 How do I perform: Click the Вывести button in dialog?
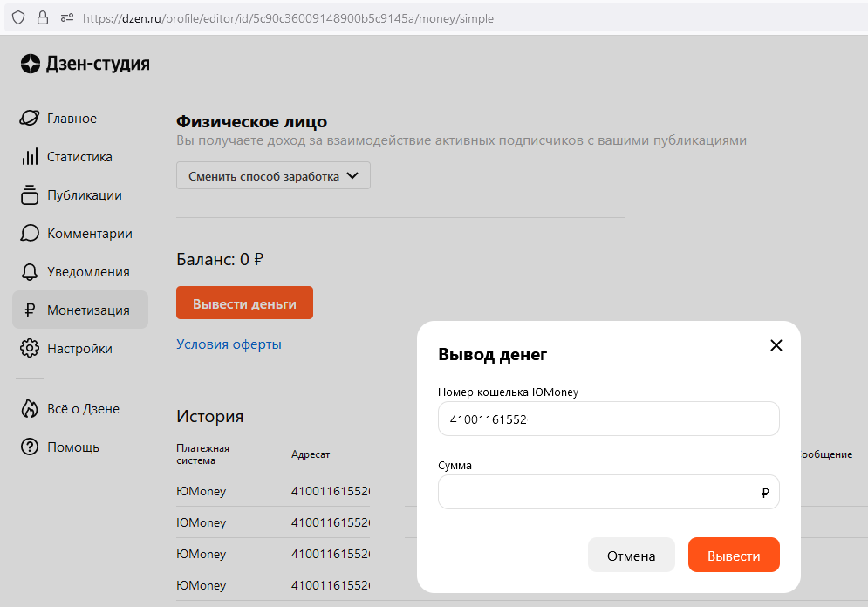click(734, 555)
